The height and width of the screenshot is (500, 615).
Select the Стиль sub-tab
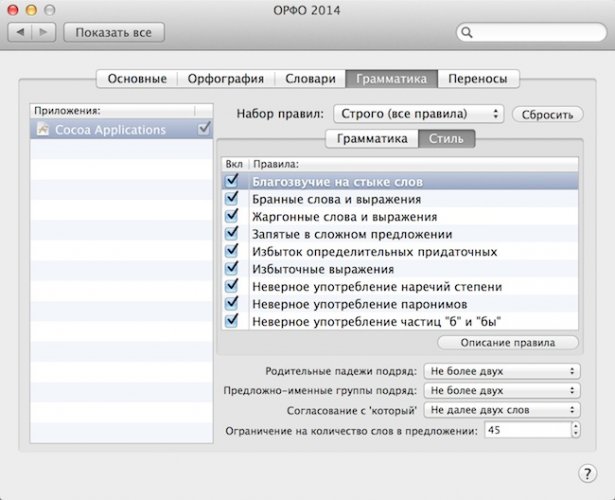(446, 139)
